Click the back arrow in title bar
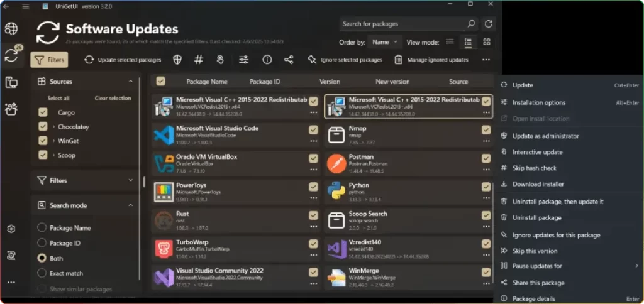 tap(6, 6)
